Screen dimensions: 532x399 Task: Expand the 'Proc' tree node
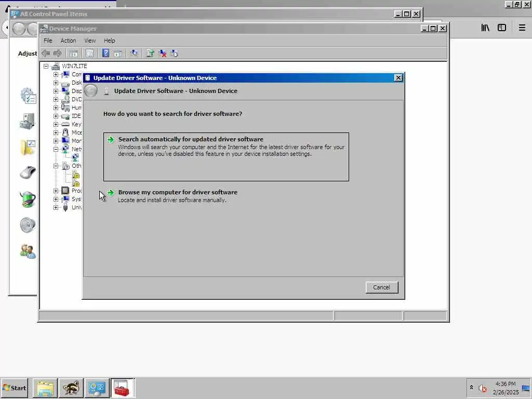tap(56, 191)
